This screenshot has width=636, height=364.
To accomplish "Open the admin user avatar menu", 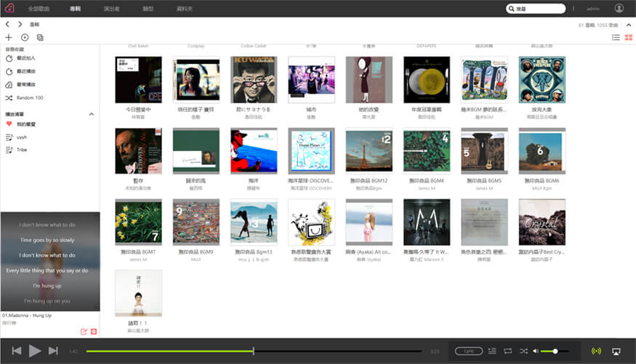I will tap(619, 8).
